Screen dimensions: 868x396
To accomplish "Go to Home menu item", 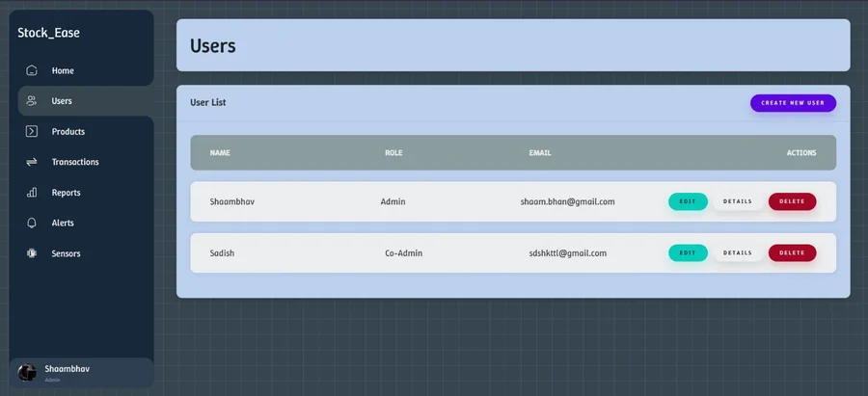I will (63, 70).
